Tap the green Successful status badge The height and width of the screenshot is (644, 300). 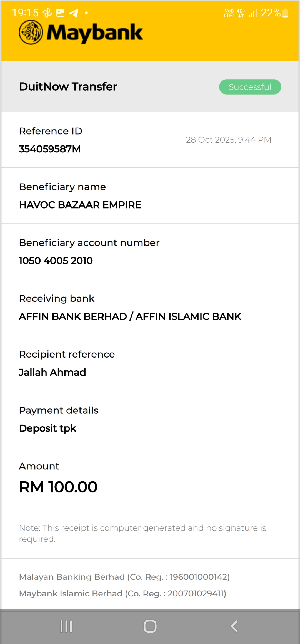[250, 87]
